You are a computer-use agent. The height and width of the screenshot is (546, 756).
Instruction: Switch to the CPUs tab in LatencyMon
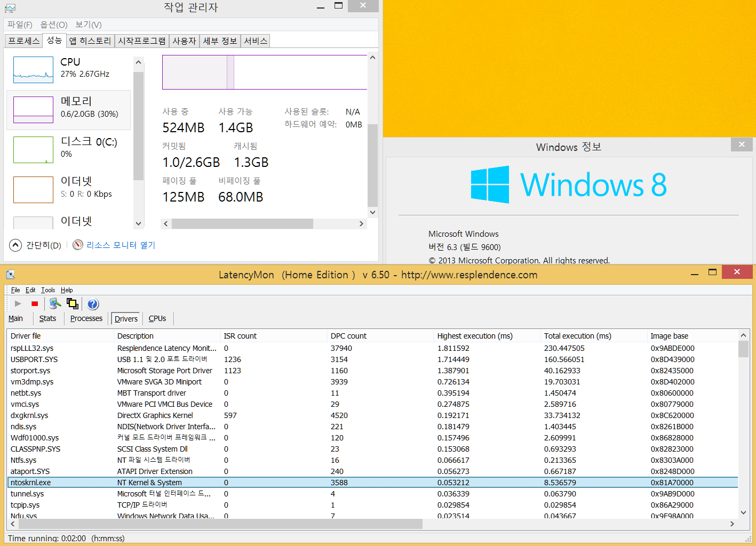click(157, 318)
